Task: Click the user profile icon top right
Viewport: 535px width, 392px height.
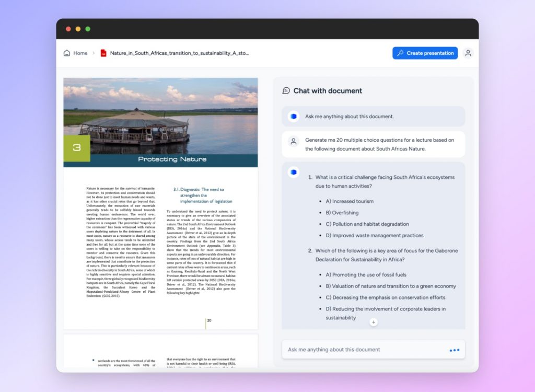Action: [x=468, y=53]
